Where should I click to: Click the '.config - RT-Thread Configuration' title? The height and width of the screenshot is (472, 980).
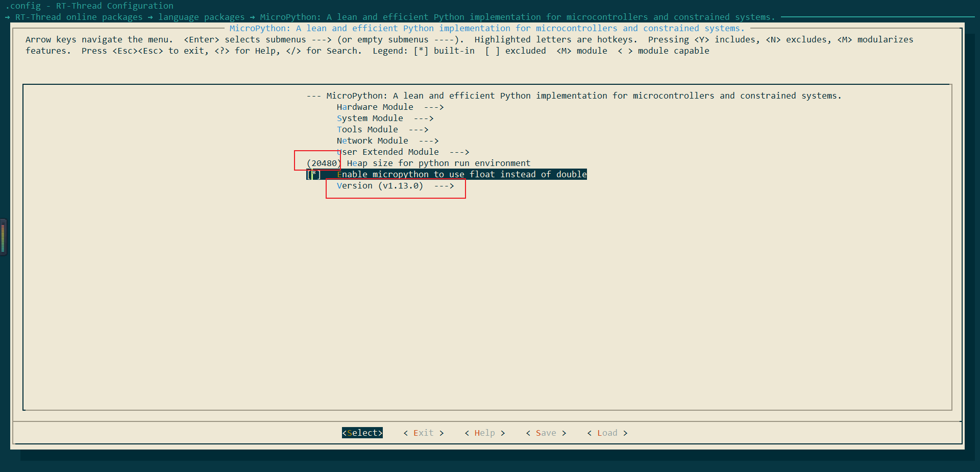pyautogui.click(x=89, y=6)
